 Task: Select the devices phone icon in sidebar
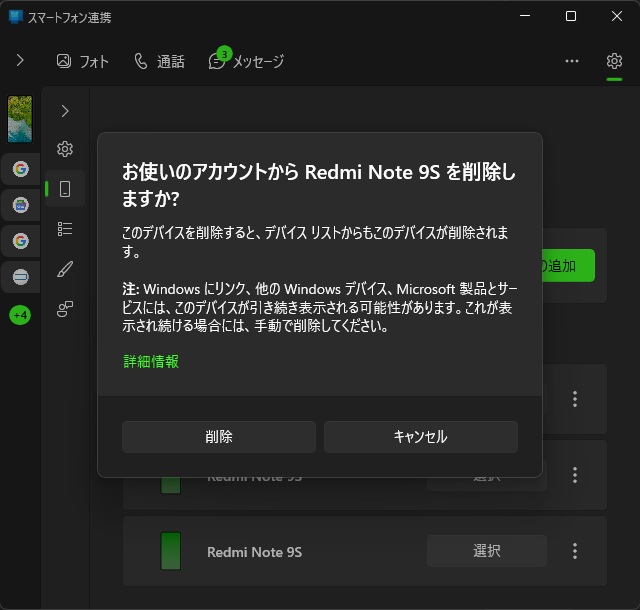[65, 189]
